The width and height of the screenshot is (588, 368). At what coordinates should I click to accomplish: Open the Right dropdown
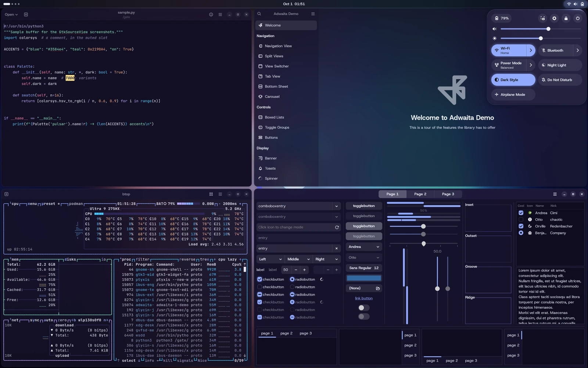[x=327, y=259]
